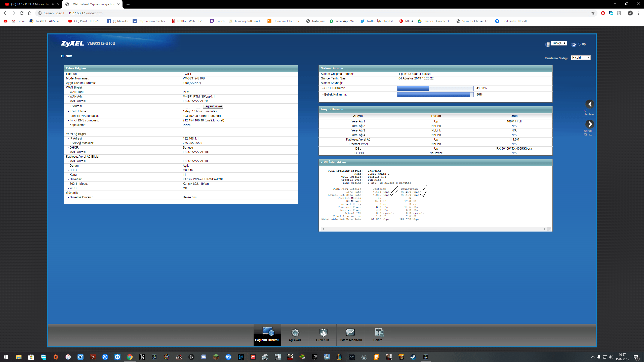The image size is (644, 362).
Task: Click the Ağ Haritası left arrow icon
Action: tap(590, 104)
